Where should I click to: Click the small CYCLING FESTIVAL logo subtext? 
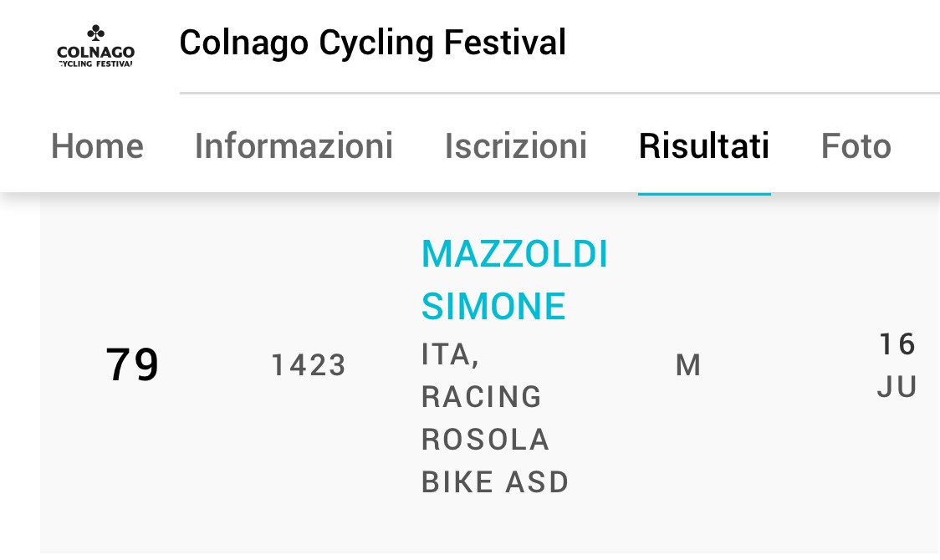click(x=96, y=64)
